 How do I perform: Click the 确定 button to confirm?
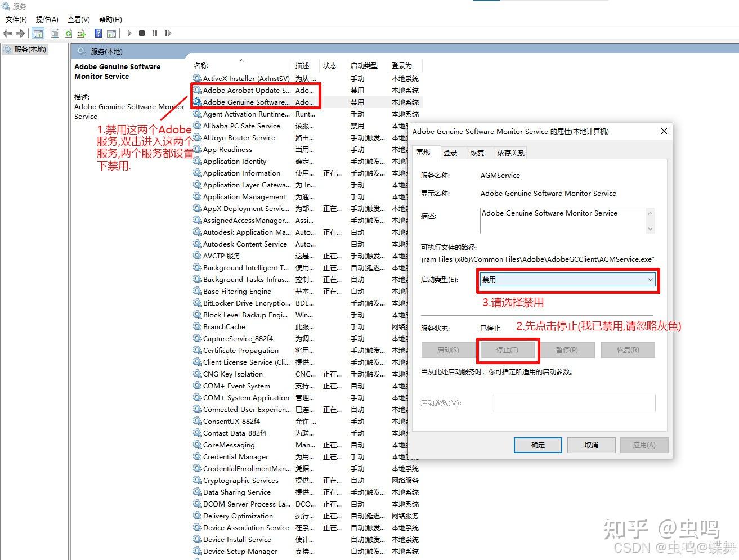click(x=537, y=445)
